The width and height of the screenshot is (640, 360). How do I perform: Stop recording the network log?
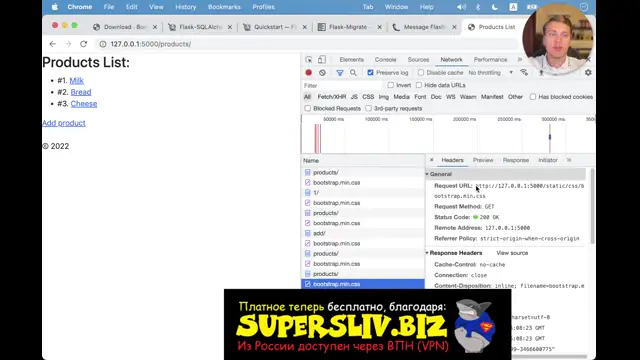[309, 73]
